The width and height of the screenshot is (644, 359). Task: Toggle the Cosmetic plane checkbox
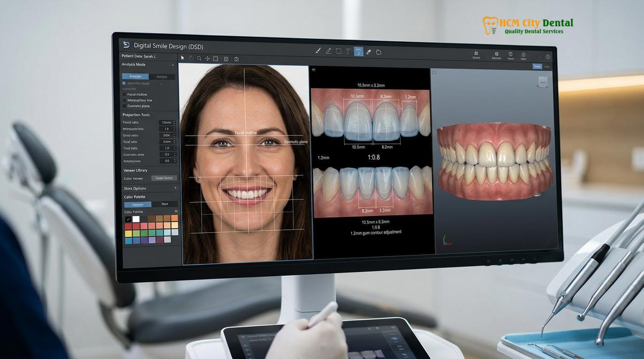coord(124,106)
